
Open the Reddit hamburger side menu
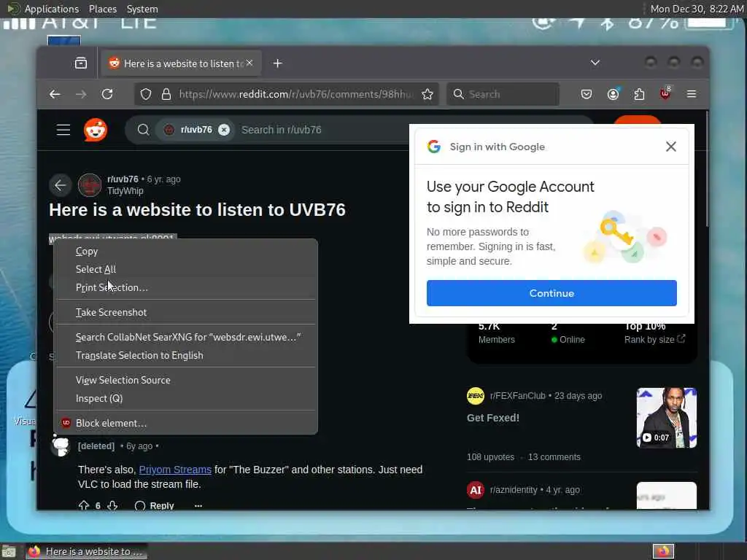pyautogui.click(x=63, y=130)
